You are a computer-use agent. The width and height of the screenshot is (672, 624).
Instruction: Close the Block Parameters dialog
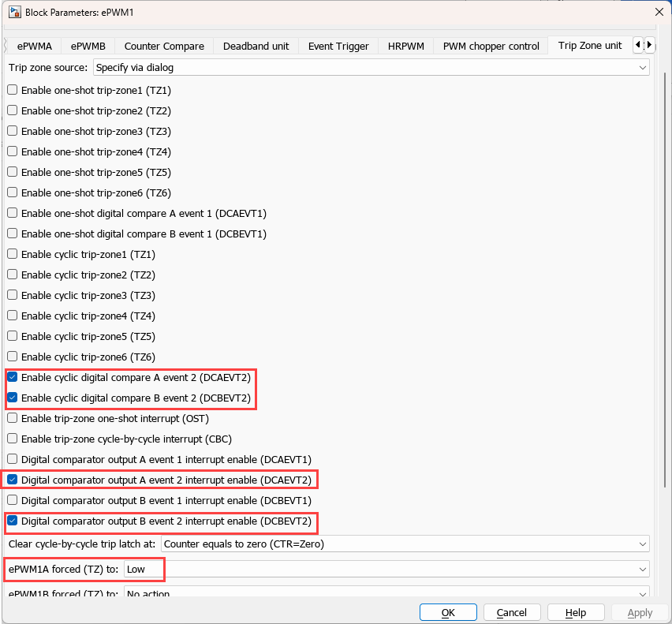(659, 12)
